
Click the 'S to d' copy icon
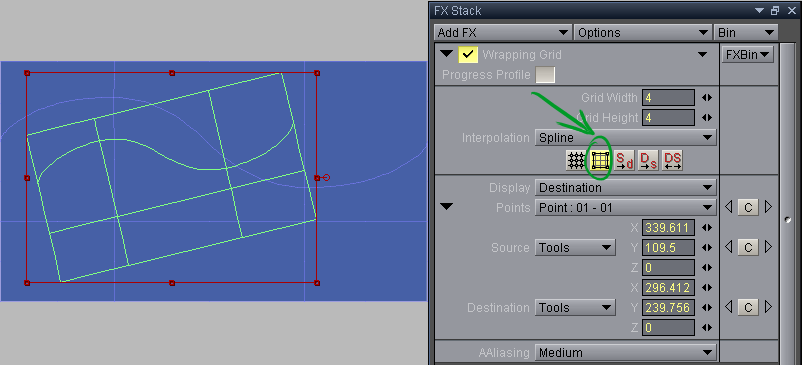click(x=624, y=161)
